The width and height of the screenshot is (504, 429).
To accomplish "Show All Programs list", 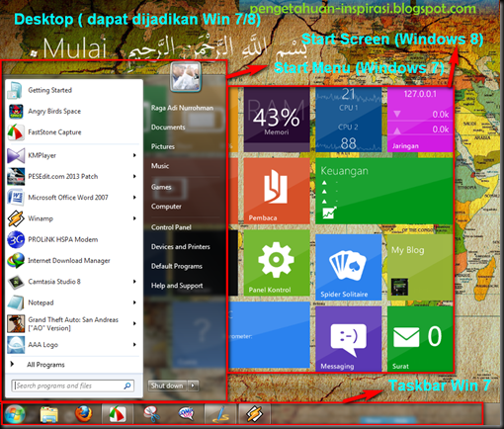I will point(45,365).
